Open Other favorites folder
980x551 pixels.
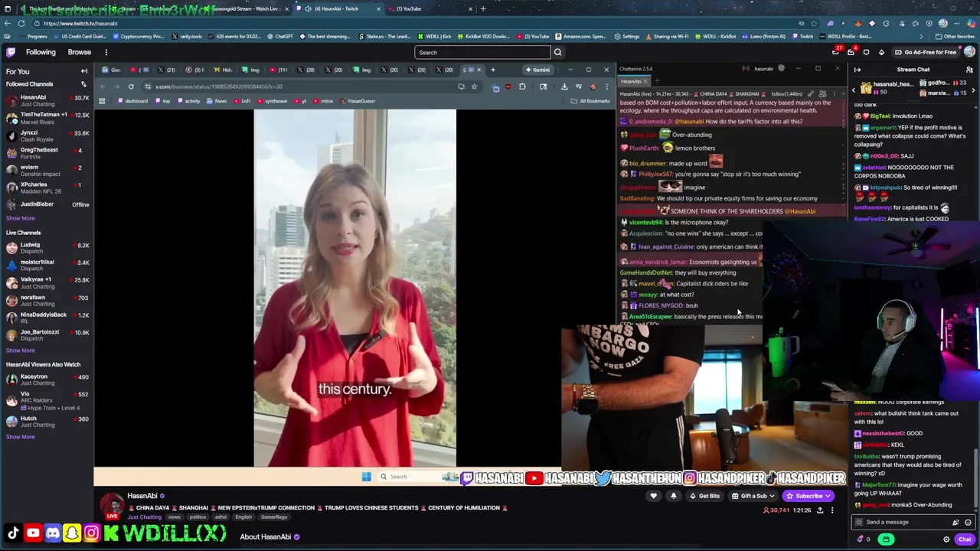pyautogui.click(x=955, y=36)
